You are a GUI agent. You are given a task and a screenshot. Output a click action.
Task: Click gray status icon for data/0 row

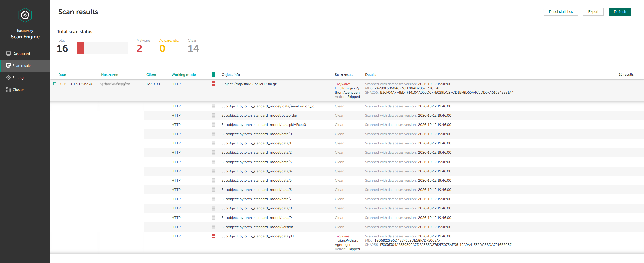coord(214,134)
